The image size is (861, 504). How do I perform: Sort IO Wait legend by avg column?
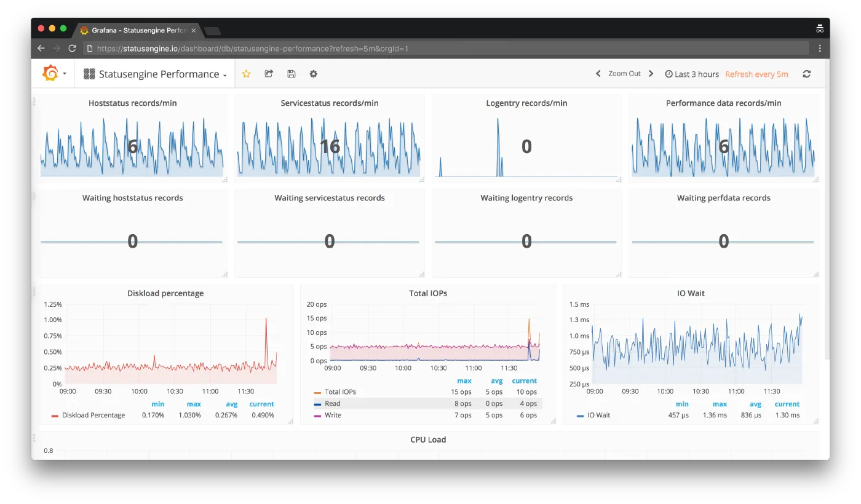pos(755,404)
